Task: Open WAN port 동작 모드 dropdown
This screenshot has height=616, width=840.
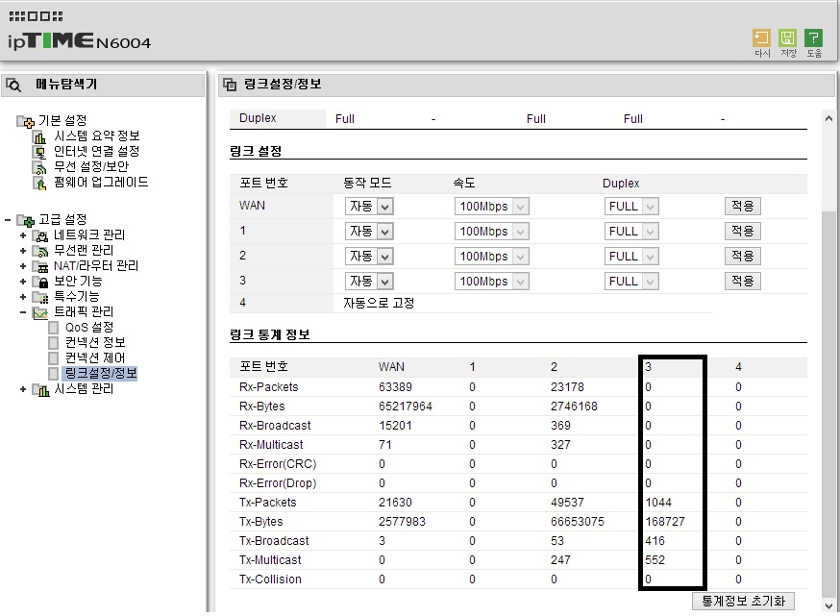Action: coord(370,207)
